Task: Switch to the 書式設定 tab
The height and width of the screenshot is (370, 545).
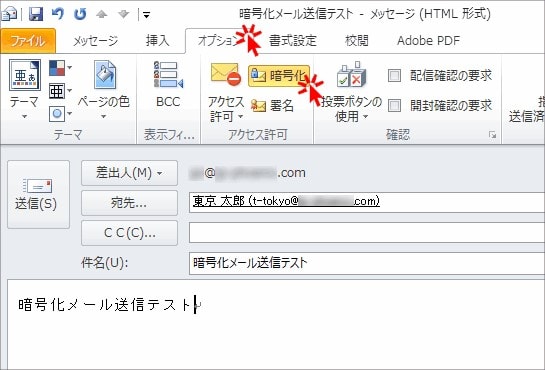Action: pos(293,41)
